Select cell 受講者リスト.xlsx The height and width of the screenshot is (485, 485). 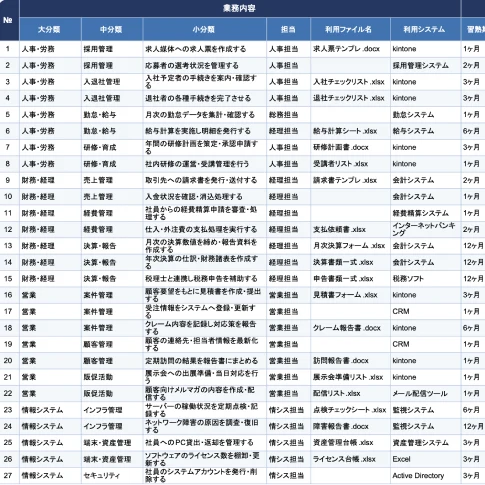350,164
